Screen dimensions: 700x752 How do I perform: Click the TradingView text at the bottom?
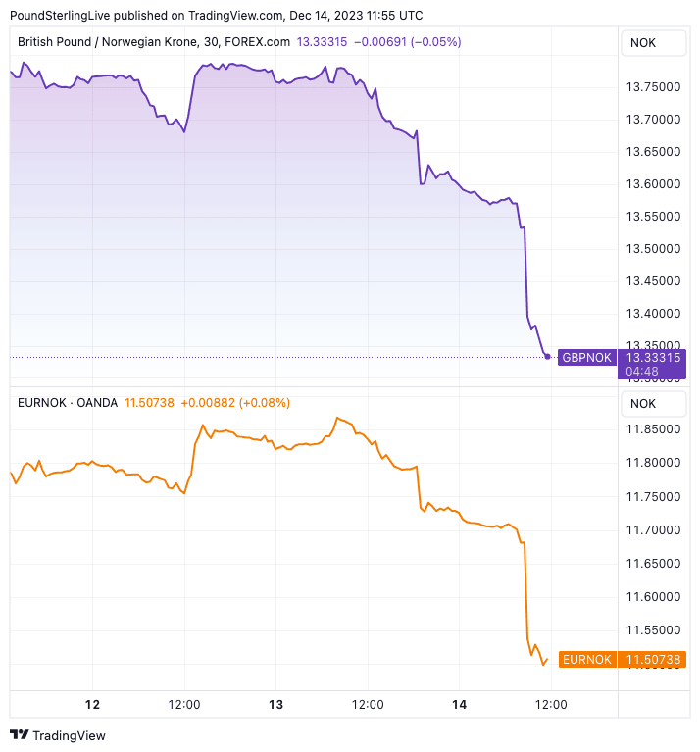[70, 735]
